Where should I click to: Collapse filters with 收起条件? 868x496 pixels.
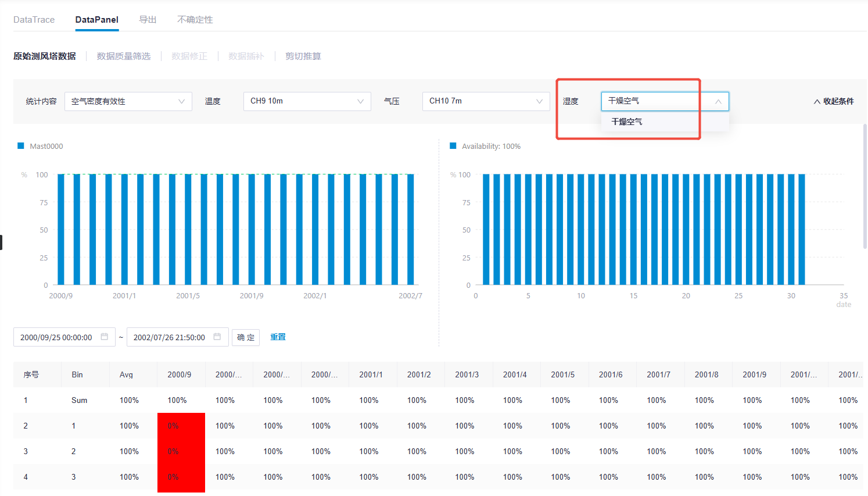pos(834,101)
